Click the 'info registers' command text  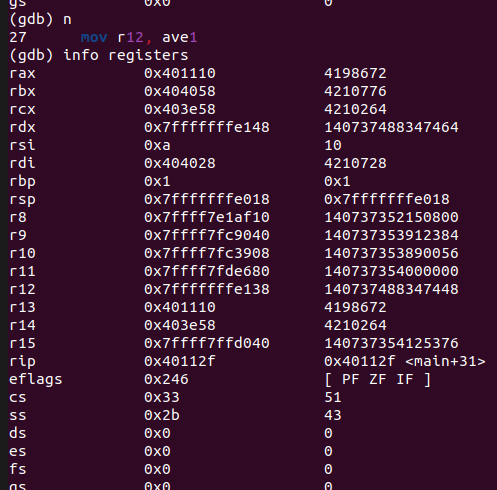[126, 55]
